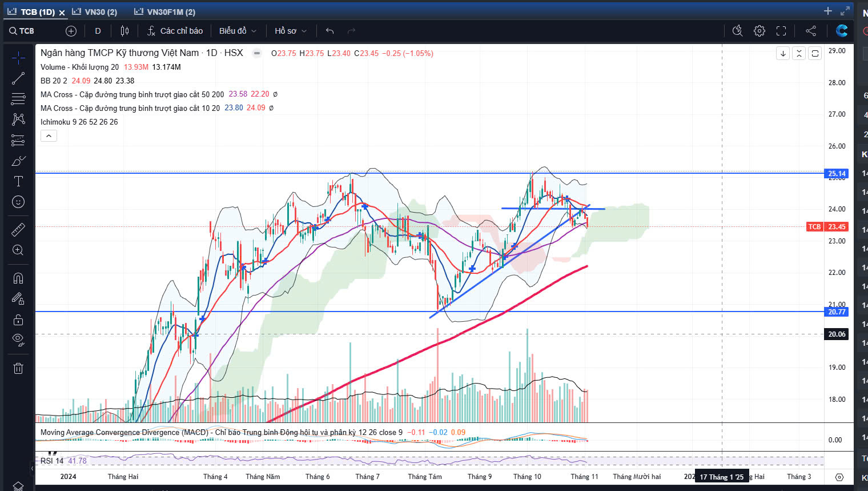The height and width of the screenshot is (491, 868).
Task: Open the Fibonacci retracement tools
Action: (18, 99)
